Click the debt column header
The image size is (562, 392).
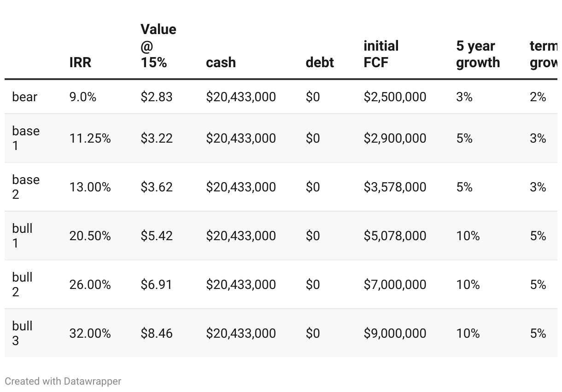(320, 63)
